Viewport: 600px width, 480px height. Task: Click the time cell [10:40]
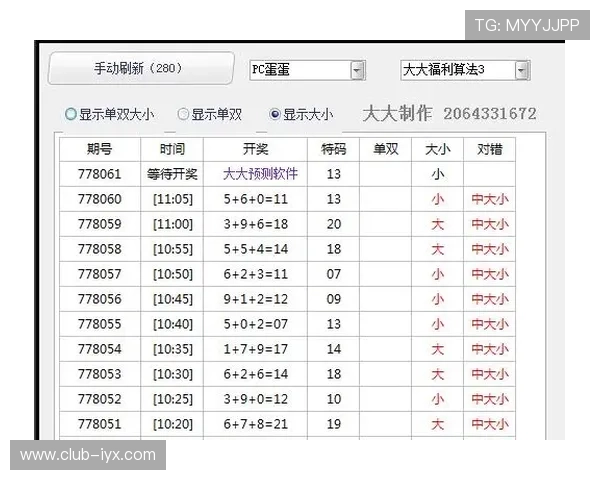173,324
